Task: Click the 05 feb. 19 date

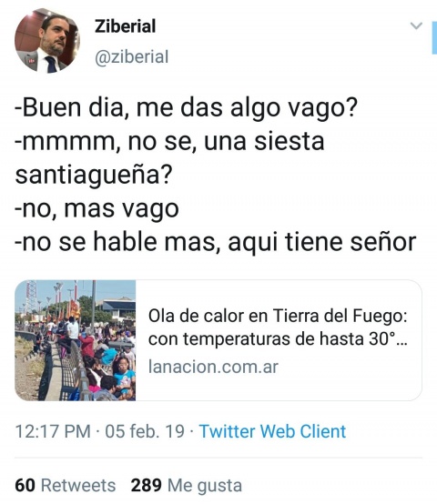Action: [x=145, y=431]
